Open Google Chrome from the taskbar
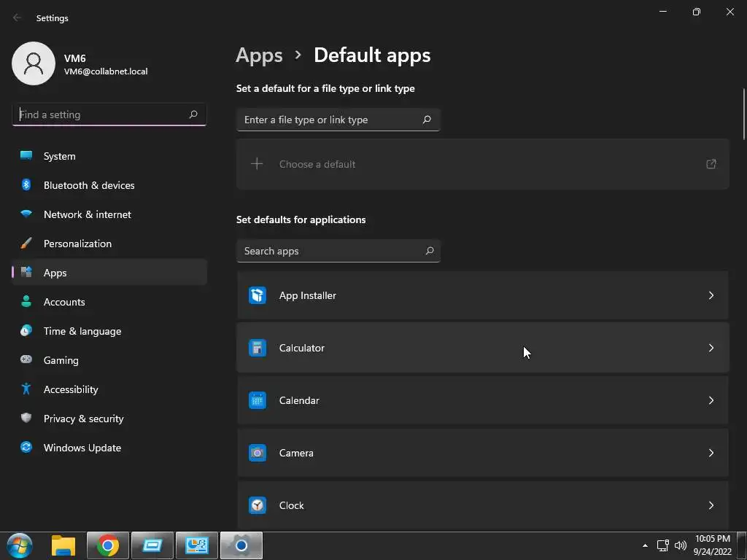 tap(108, 545)
